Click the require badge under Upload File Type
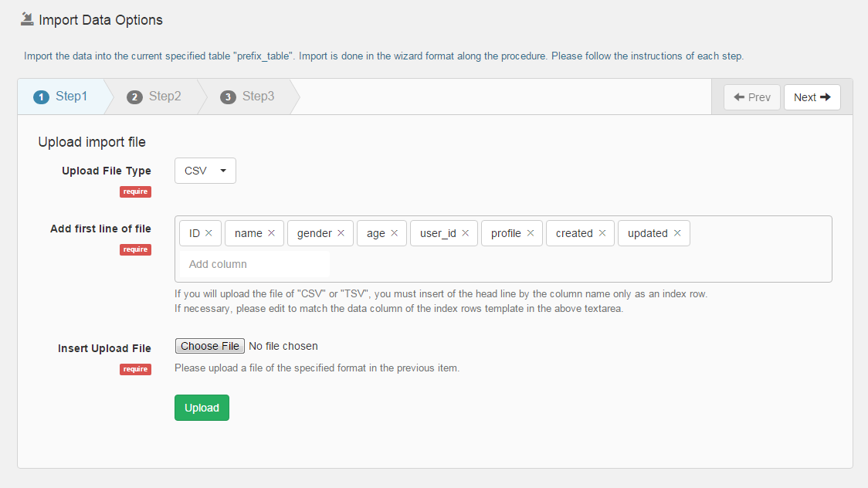Screen dimensions: 868x488 tap(135, 191)
